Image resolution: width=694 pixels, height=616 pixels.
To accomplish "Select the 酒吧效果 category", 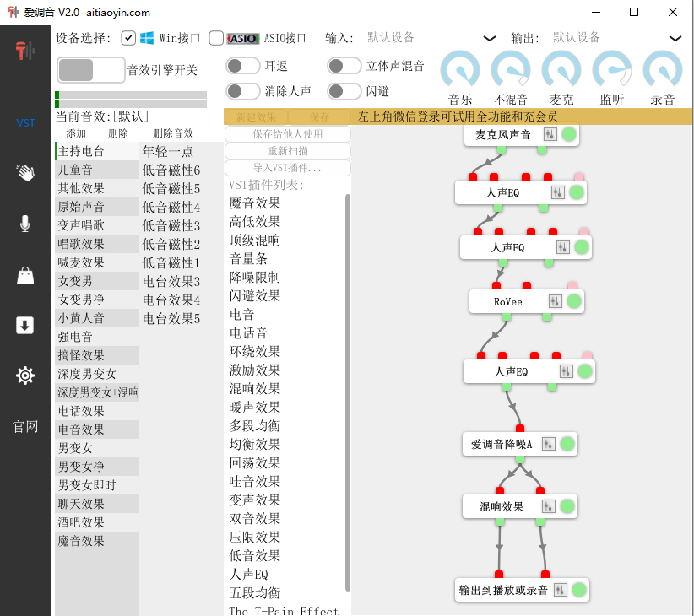I will click(97, 522).
